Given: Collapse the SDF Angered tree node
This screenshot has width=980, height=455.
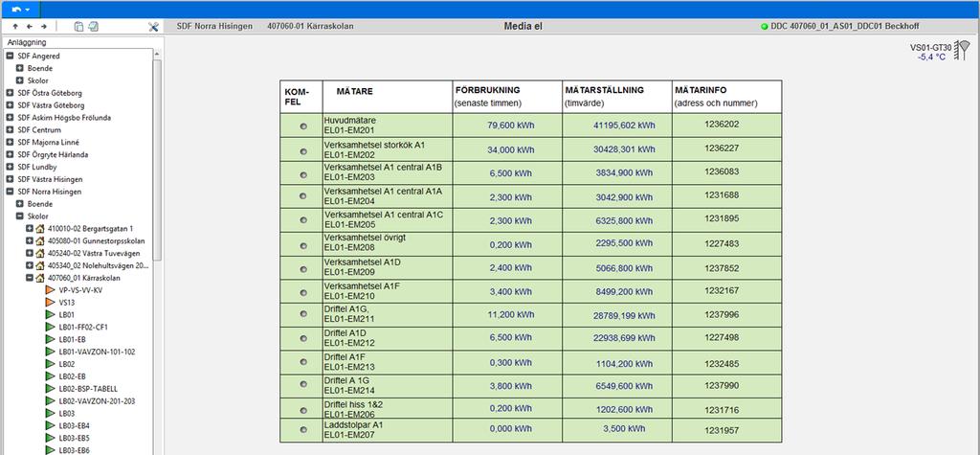Looking at the screenshot, I should [10, 56].
